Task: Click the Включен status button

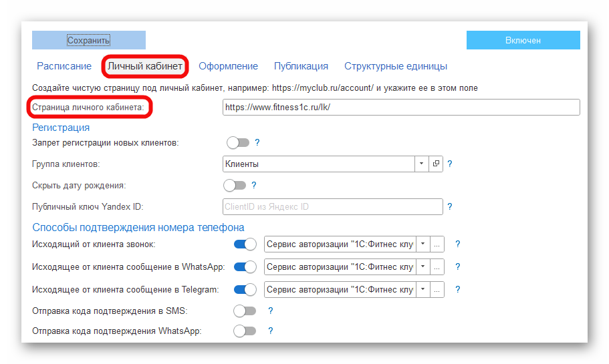Action: coord(523,40)
